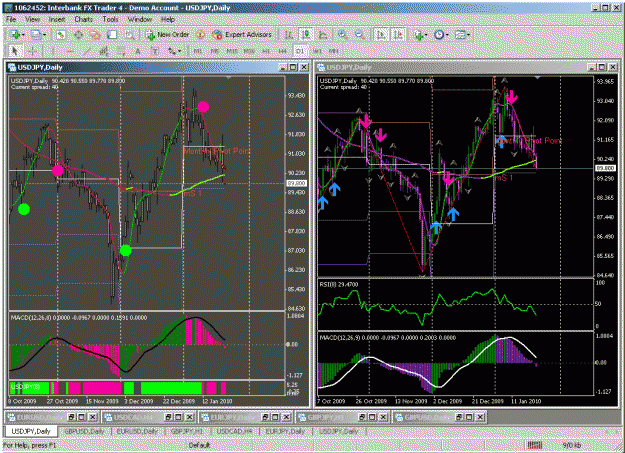Set timeframe to H1
Viewport: 625px width, 453px height.
click(x=266, y=51)
